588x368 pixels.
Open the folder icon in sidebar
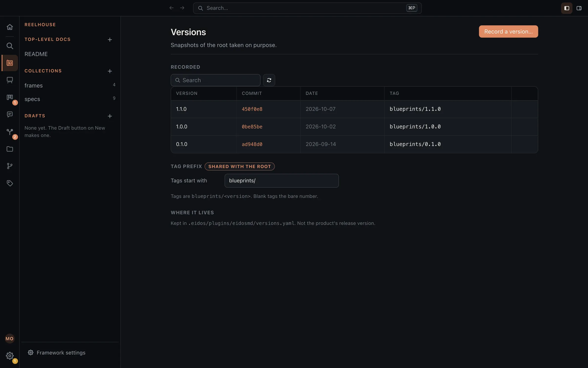pos(10,149)
